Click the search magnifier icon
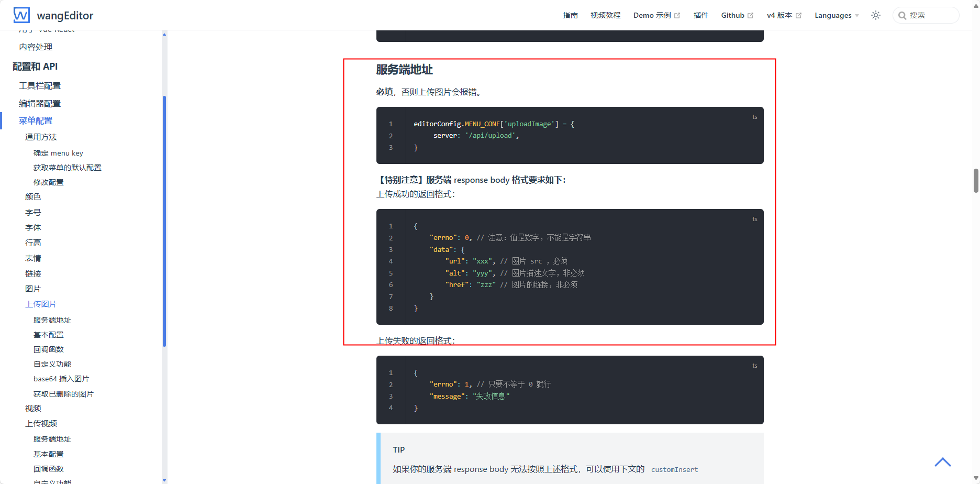 [902, 15]
